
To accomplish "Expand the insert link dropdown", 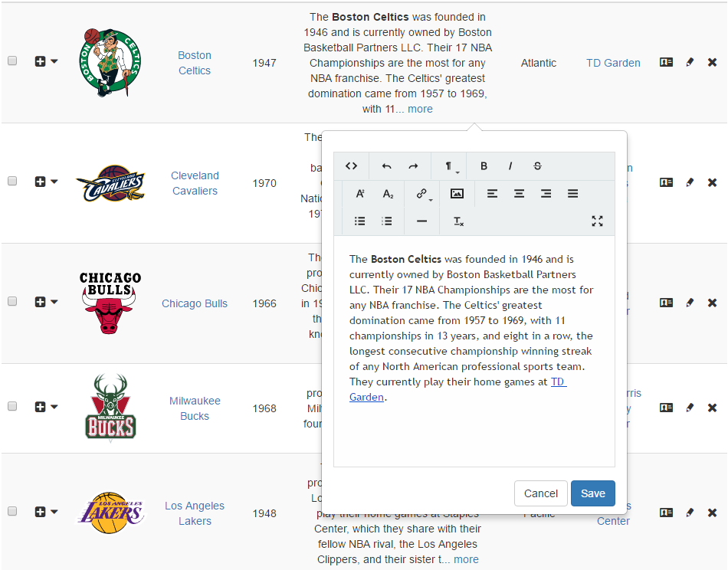I will click(423, 194).
